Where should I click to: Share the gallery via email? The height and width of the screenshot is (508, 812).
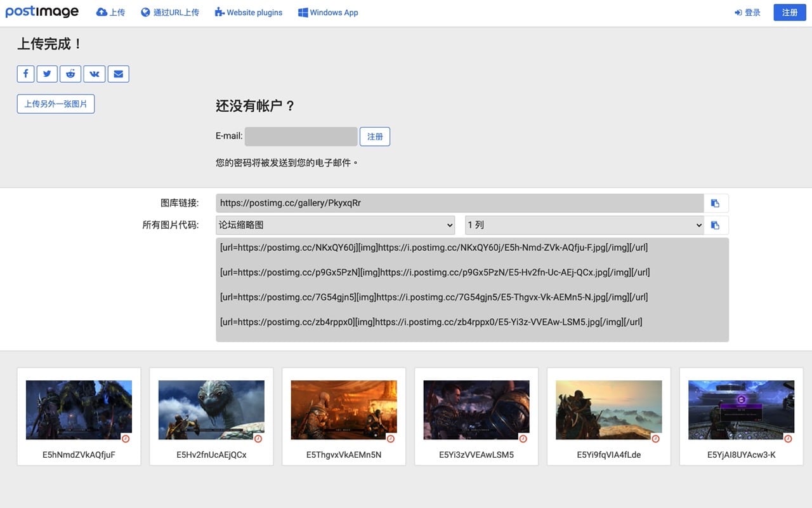(118, 74)
